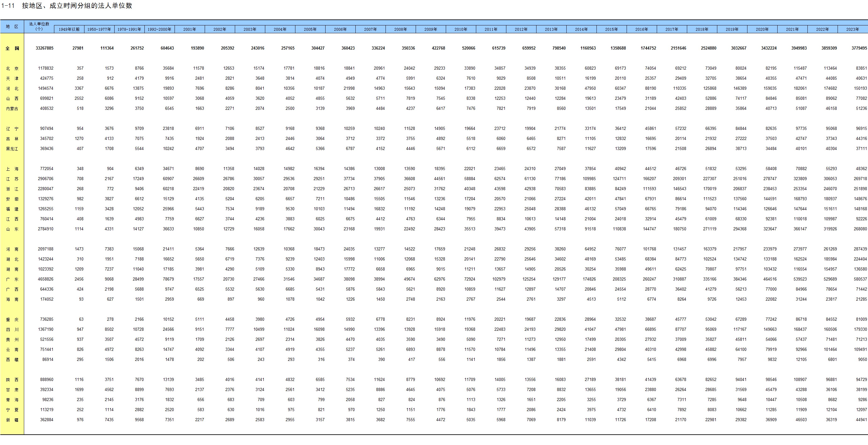Select the 1978-1991年 column header
Screen dimensions: 868x445
[x=129, y=29]
